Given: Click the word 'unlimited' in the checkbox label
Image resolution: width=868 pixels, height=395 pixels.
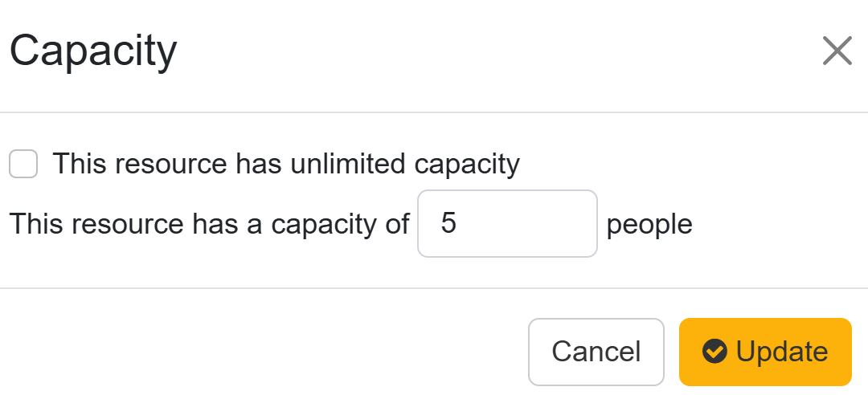Looking at the screenshot, I should tap(347, 165).
